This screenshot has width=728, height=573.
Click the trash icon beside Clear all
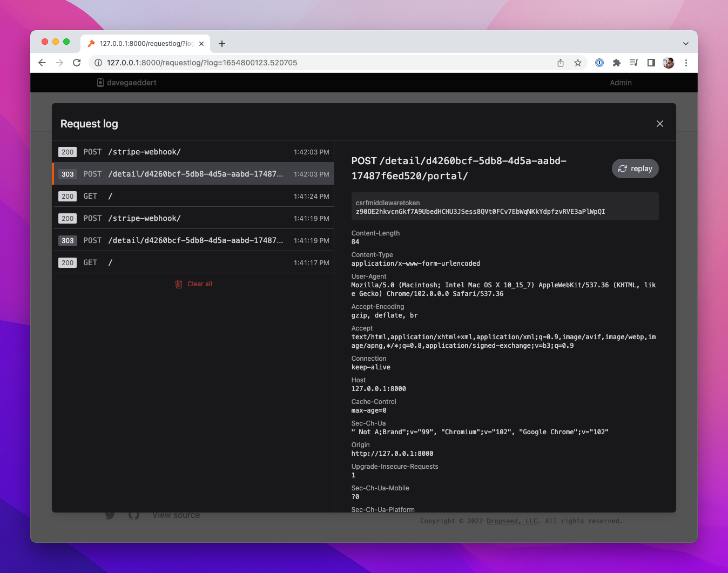click(179, 284)
